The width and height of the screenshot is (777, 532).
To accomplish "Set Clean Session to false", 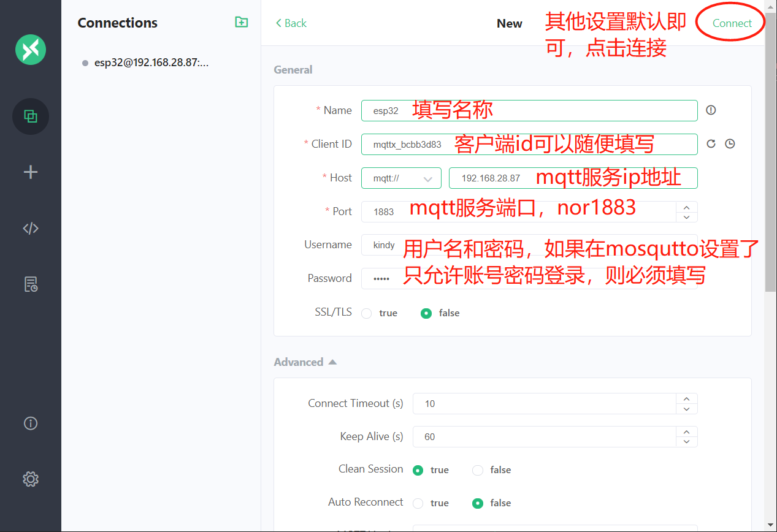I will pyautogui.click(x=477, y=469).
